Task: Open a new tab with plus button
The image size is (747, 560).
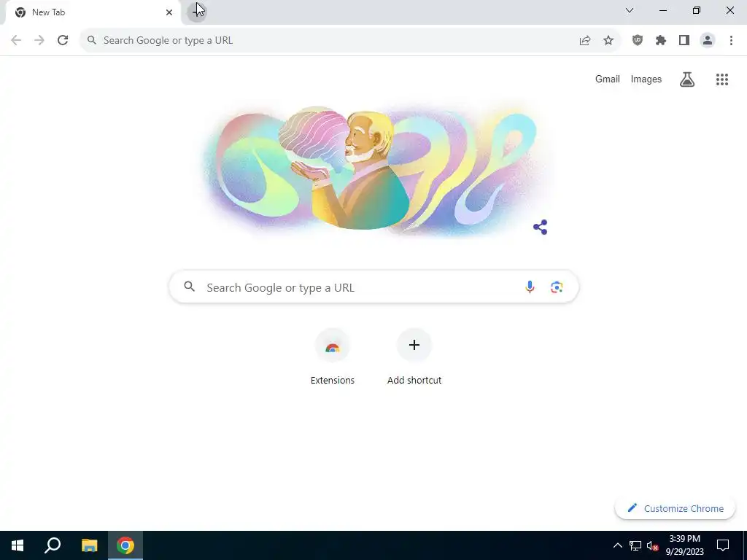Action: [x=196, y=12]
